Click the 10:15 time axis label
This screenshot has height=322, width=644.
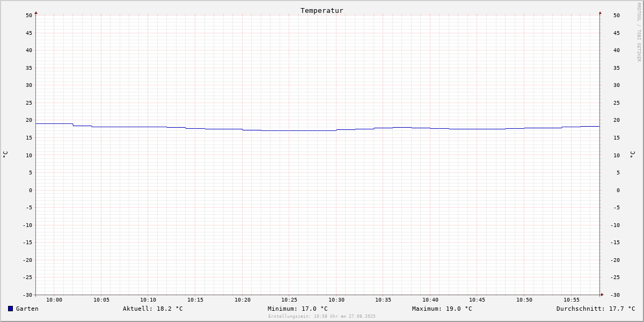pyautogui.click(x=195, y=300)
